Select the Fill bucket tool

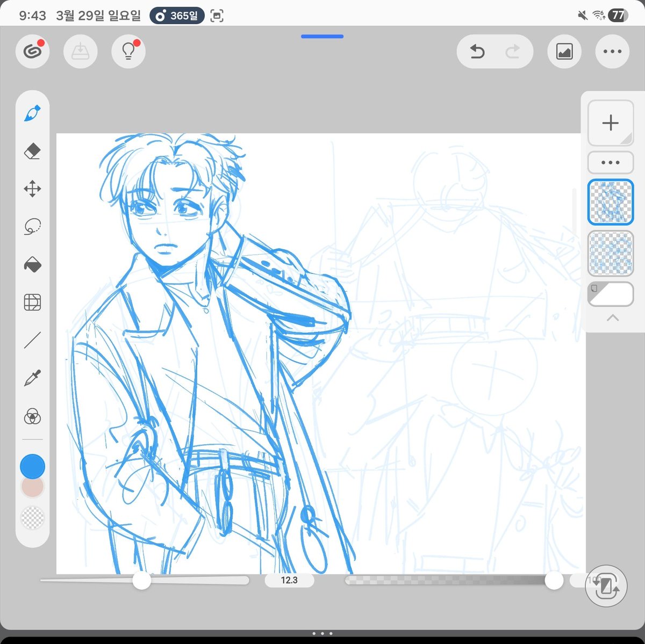pos(32,265)
